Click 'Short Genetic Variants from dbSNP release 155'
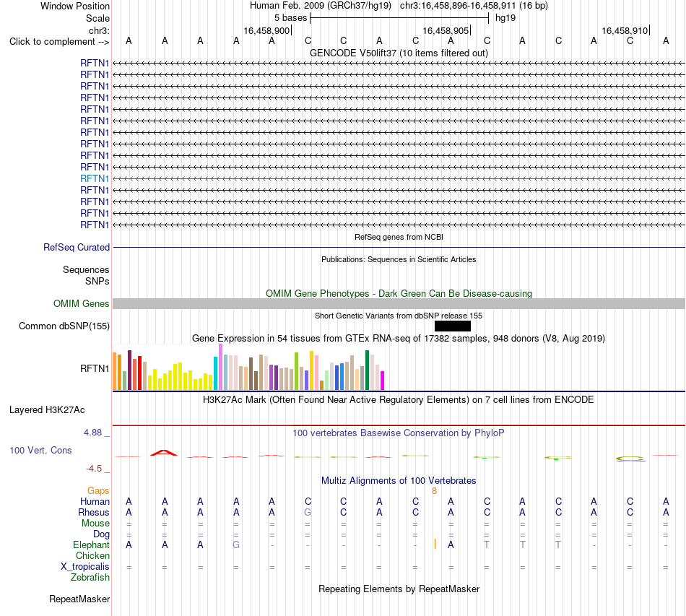The width and height of the screenshot is (686, 616). click(x=399, y=316)
